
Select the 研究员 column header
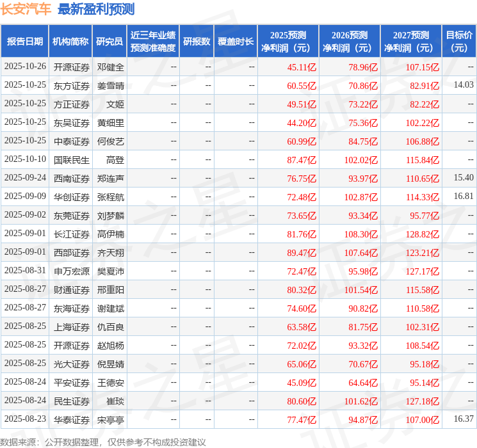(x=109, y=42)
